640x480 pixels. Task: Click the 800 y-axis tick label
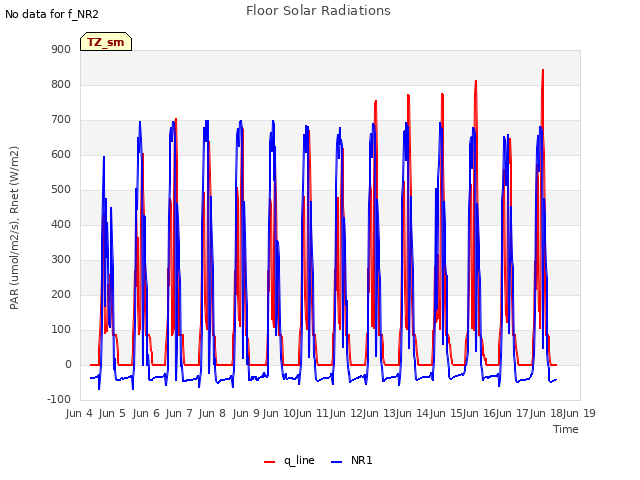tap(61, 84)
